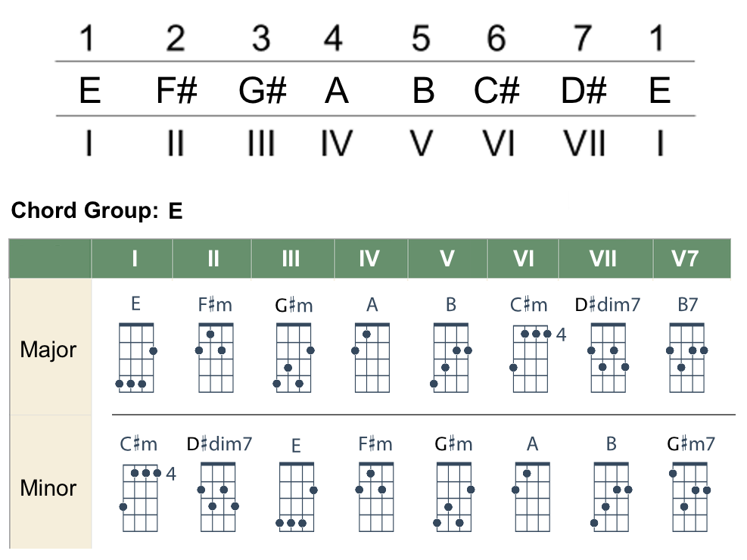Image resolution: width=747 pixels, height=560 pixels.
Task: Select the Major row label
Action: pos(48,350)
